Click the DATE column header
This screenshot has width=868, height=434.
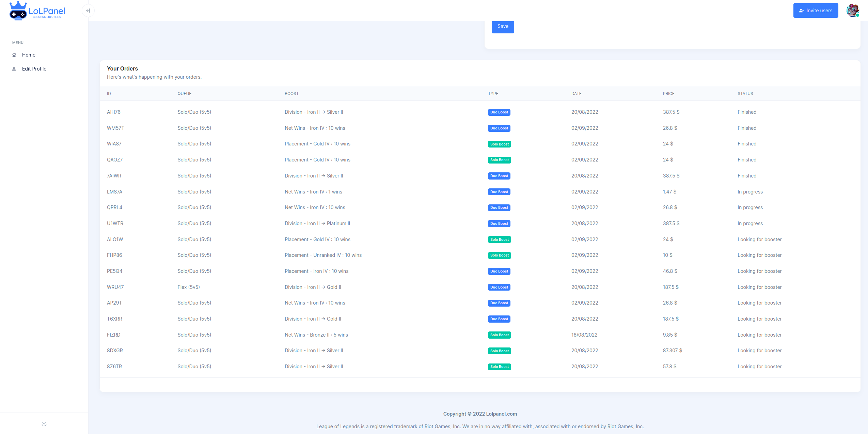[x=576, y=94]
